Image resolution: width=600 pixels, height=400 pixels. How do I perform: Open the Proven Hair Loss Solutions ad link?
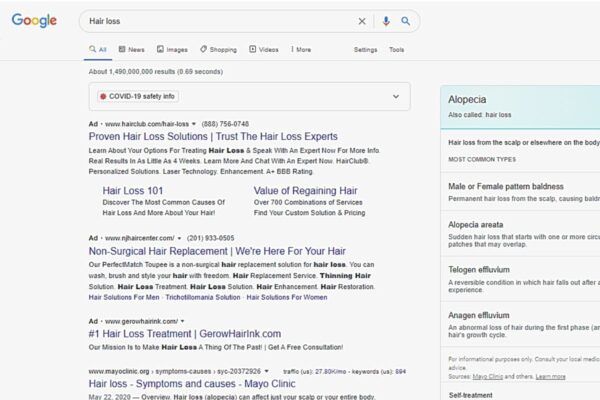coord(213,137)
